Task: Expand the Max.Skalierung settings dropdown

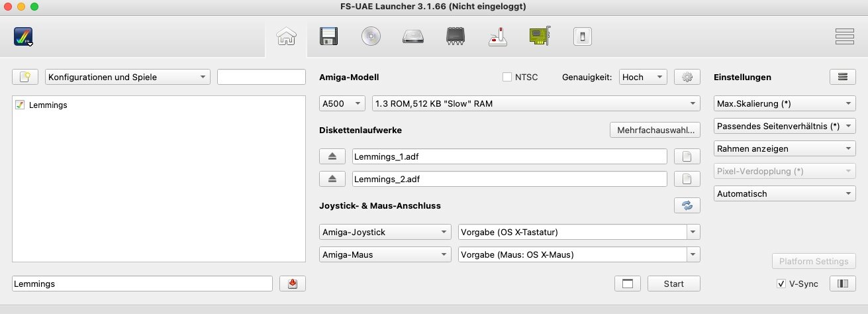Action: [785, 104]
